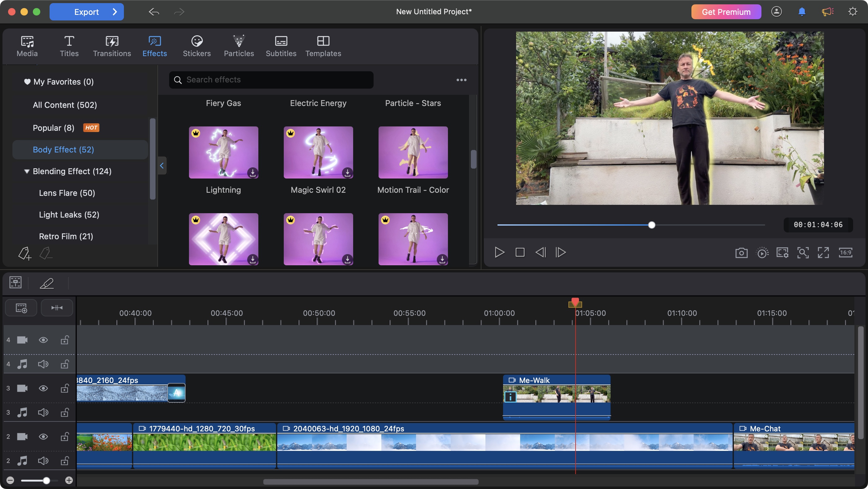
Task: Switch to the Stickers panel
Action: (196, 46)
